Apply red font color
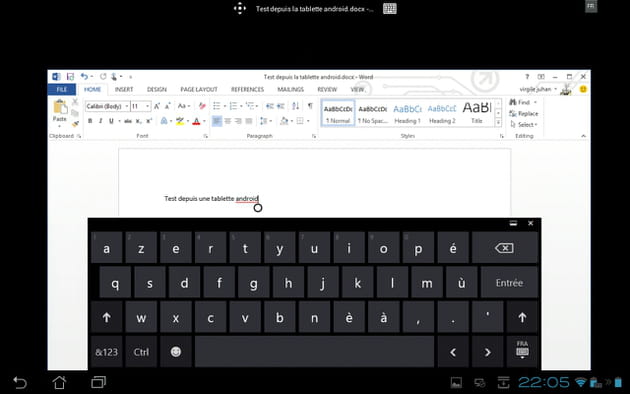 [196, 121]
